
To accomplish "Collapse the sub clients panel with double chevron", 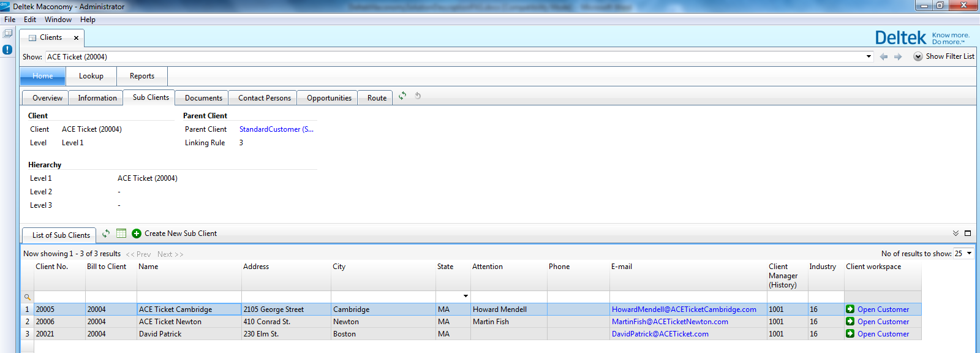I will [956, 233].
